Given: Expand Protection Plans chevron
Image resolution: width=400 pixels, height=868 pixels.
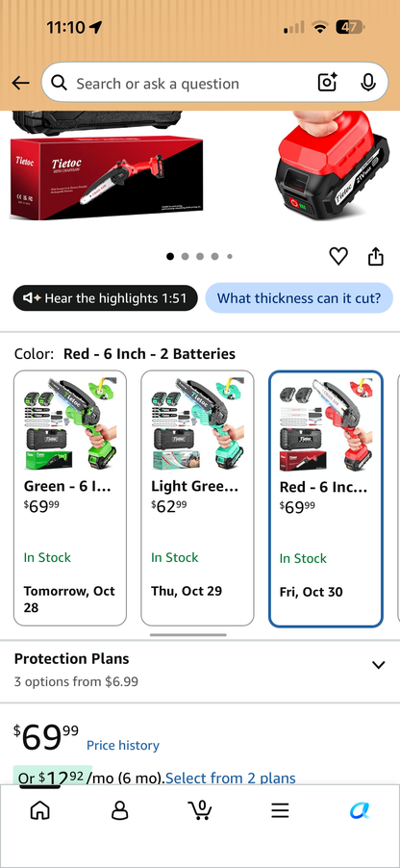Looking at the screenshot, I should click(379, 665).
